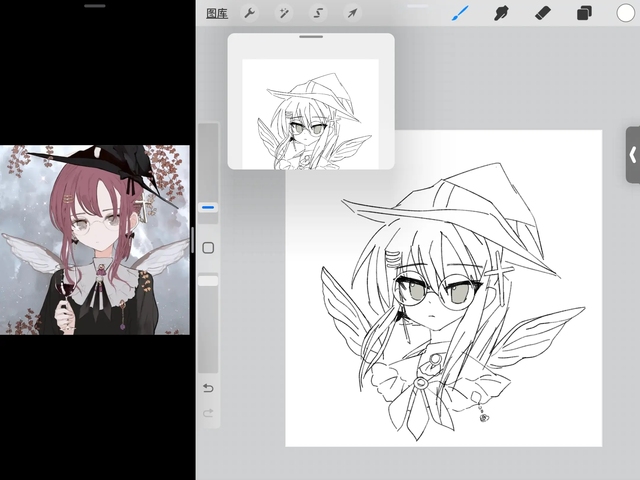Click the floating reference sketch thumbnail

311,114
